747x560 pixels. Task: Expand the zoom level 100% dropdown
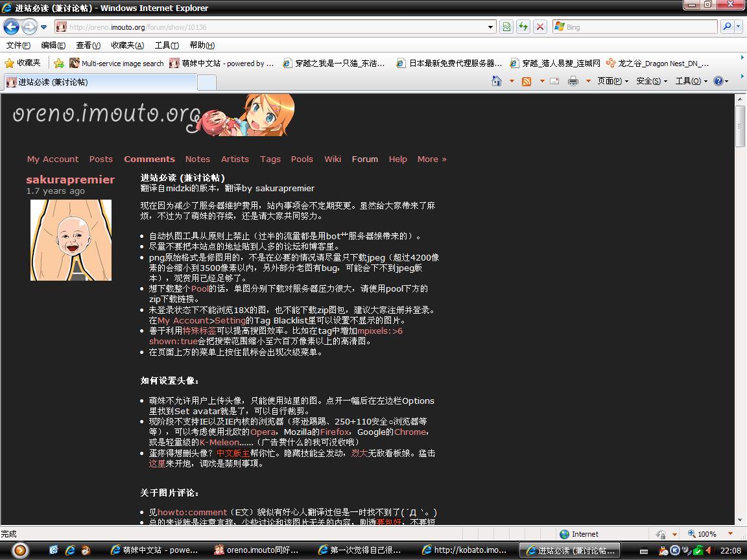click(730, 534)
